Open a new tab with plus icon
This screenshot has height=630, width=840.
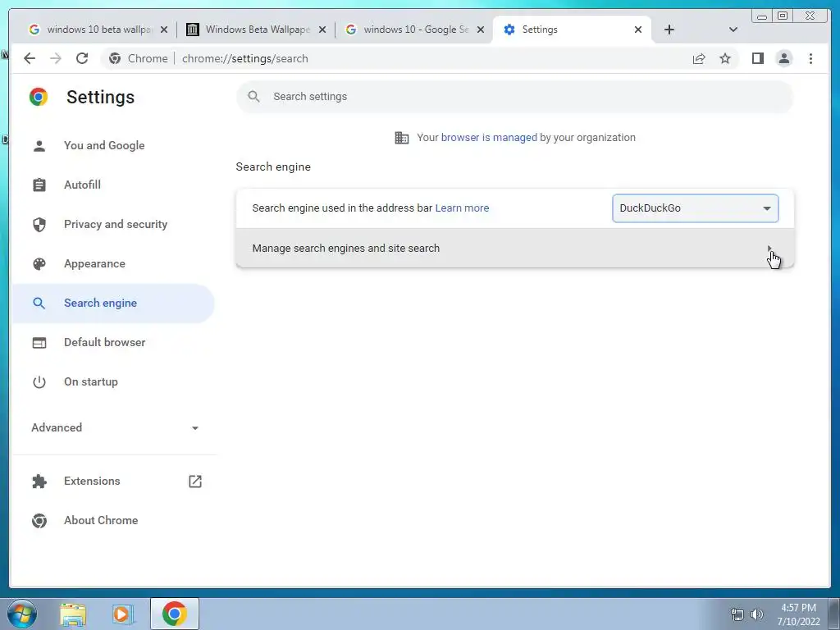669,30
